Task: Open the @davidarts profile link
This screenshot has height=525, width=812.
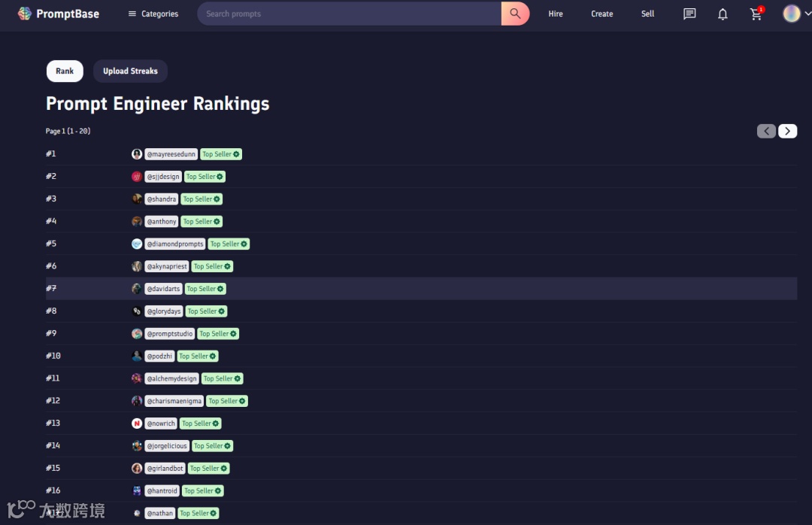Action: 163,289
